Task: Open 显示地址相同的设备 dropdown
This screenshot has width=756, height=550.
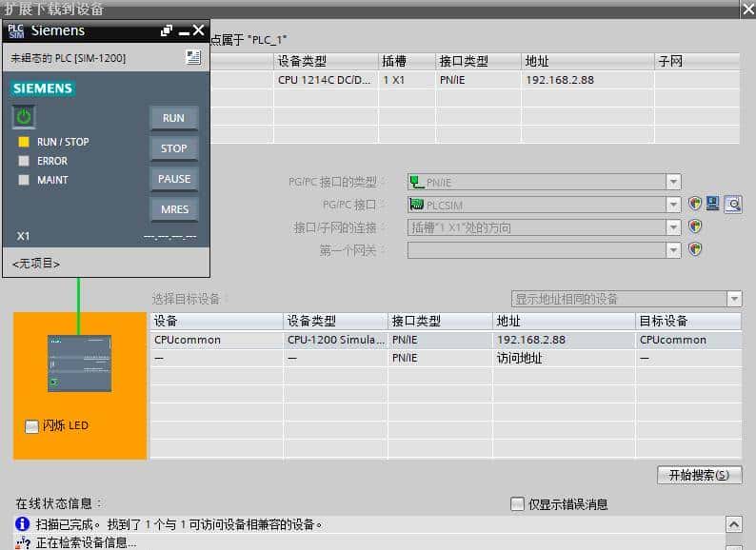Action: click(x=734, y=299)
